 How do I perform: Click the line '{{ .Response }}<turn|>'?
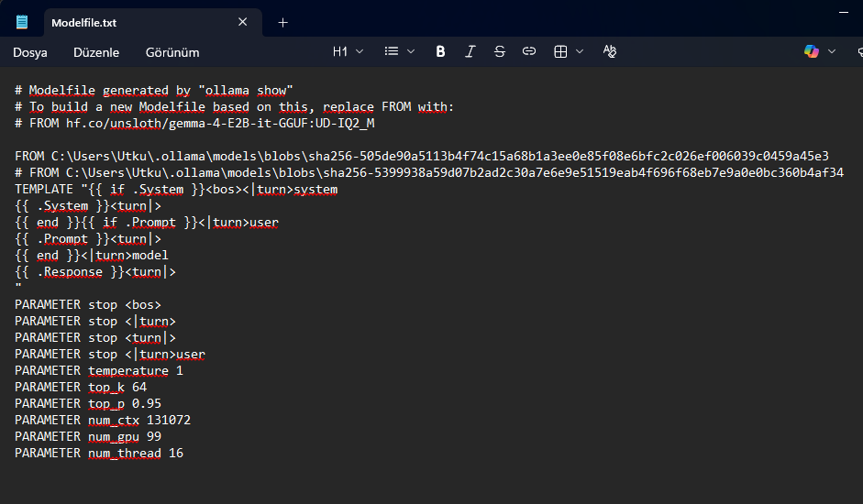point(95,272)
